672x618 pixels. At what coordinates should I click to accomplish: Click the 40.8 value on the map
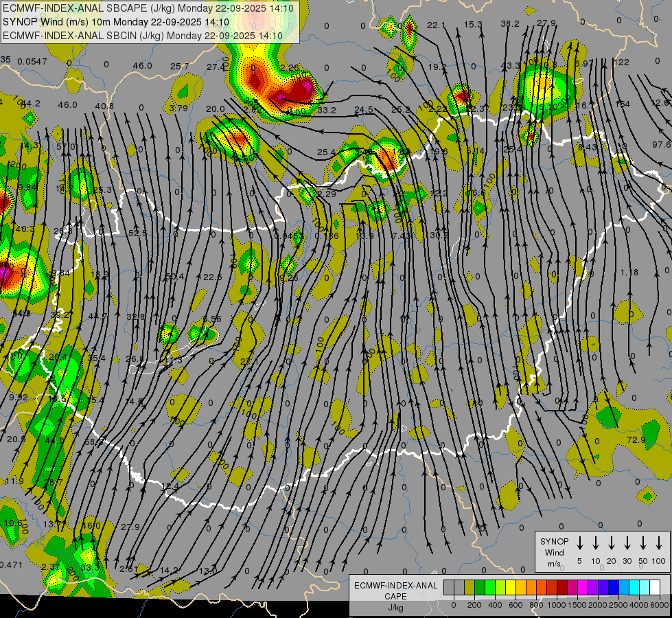(x=104, y=106)
